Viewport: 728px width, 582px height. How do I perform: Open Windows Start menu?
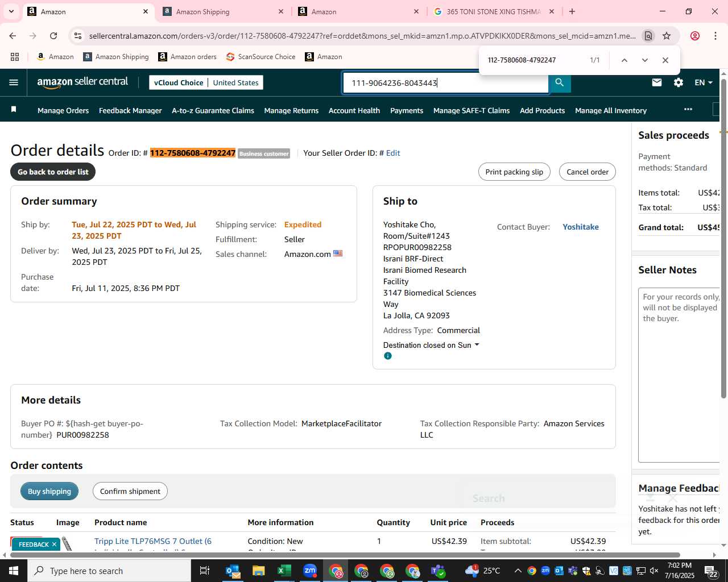[x=14, y=571]
